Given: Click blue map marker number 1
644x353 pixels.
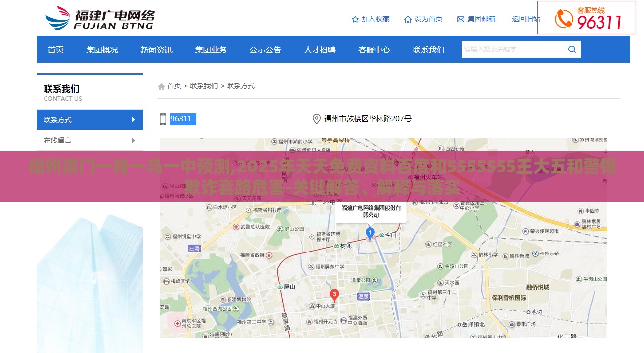Looking at the screenshot, I should (x=370, y=233).
